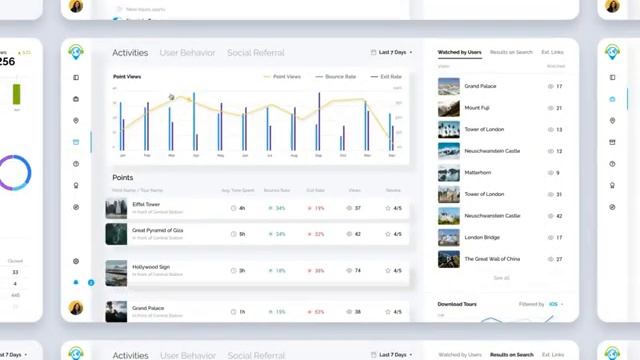Open calendar icon in right window sidebar
640x360 pixels.
pyautogui.click(x=612, y=142)
